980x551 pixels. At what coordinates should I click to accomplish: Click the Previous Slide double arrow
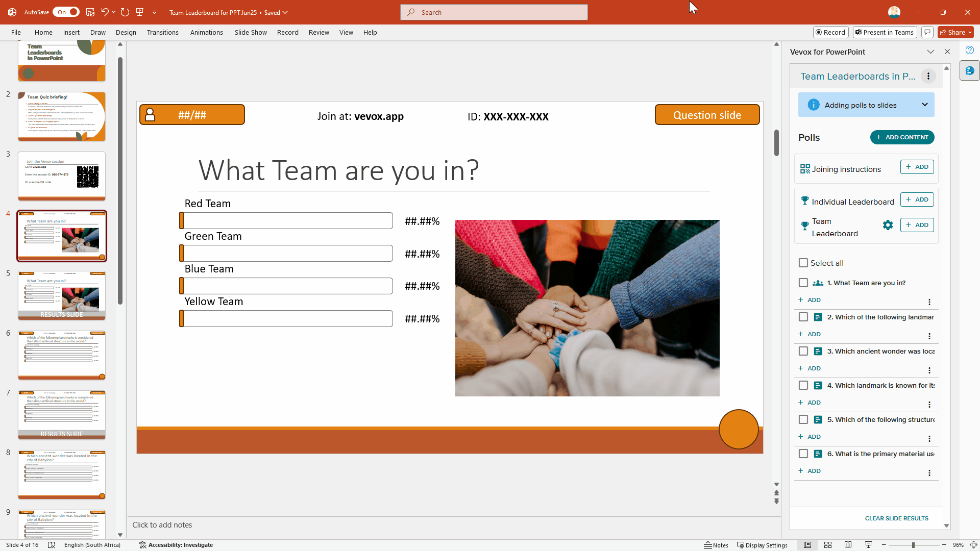tap(776, 493)
